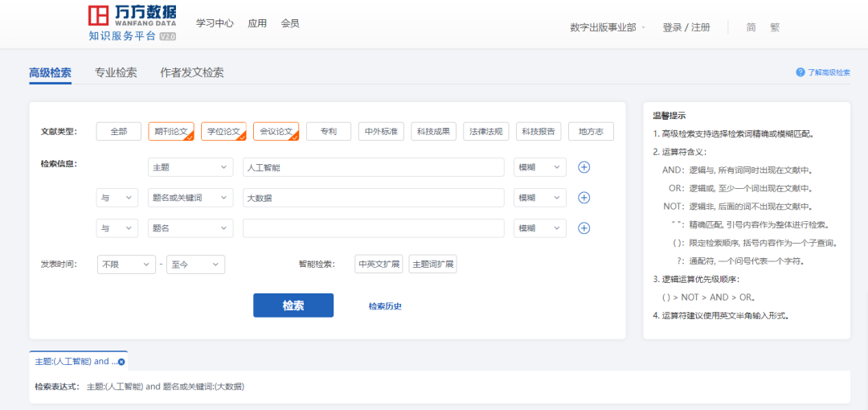
Task: Deselect 期刊论文 document type
Action: 171,131
